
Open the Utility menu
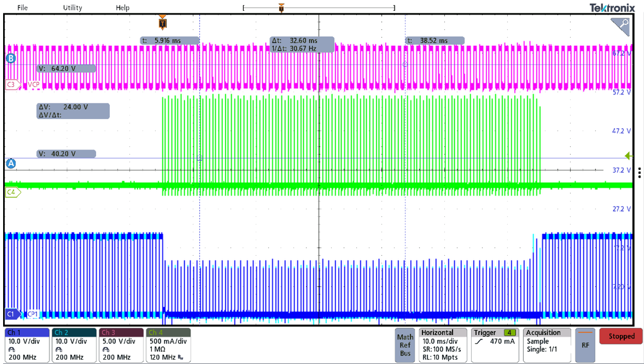coord(72,8)
